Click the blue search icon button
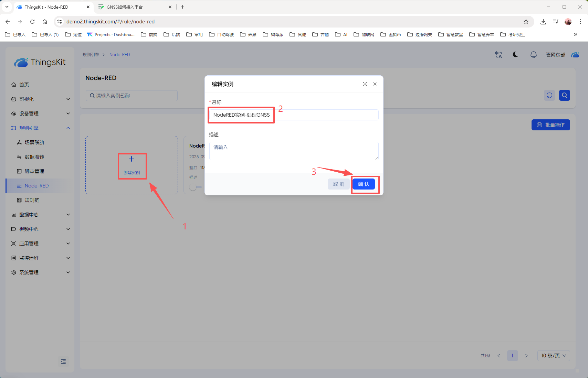The width and height of the screenshot is (588, 378). (x=565, y=95)
